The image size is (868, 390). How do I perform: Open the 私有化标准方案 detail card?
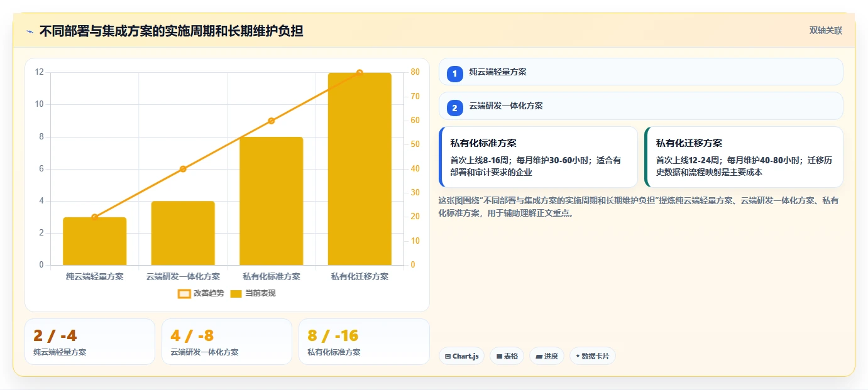click(538, 157)
